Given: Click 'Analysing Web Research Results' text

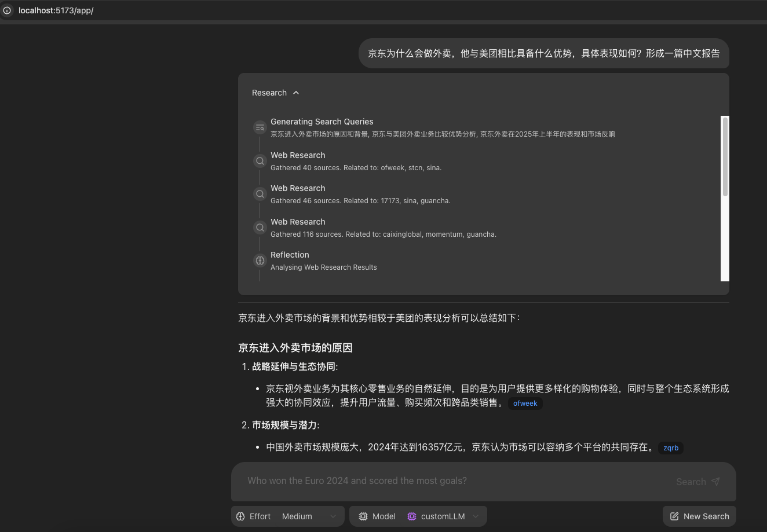Looking at the screenshot, I should (x=324, y=267).
